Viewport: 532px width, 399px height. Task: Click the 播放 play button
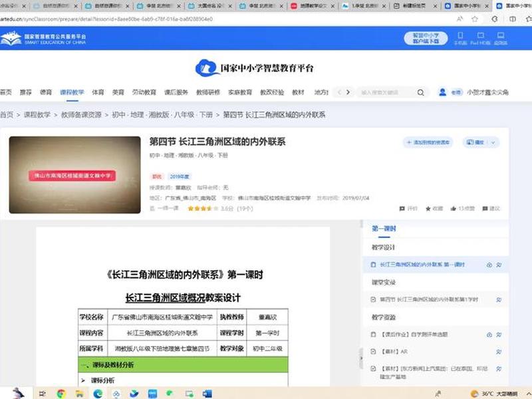(475, 142)
